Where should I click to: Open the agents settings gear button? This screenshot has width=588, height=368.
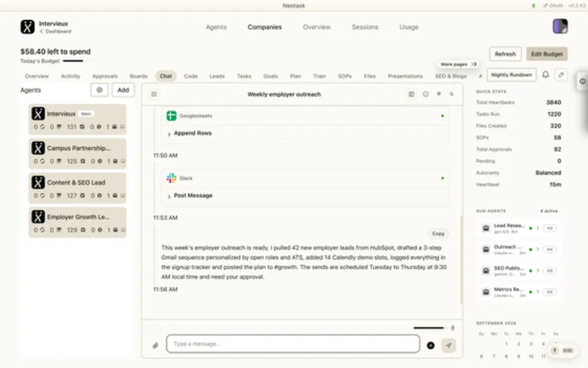tap(99, 90)
